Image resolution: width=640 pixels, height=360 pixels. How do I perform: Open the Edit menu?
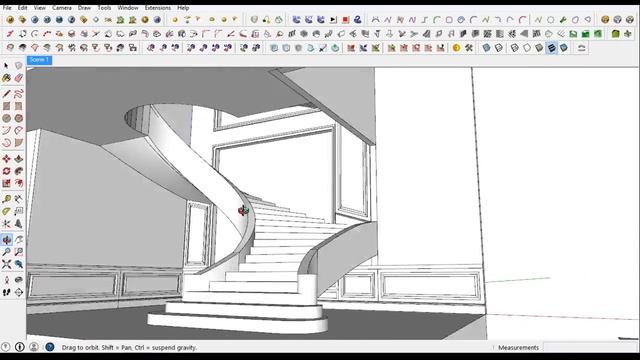(22, 8)
